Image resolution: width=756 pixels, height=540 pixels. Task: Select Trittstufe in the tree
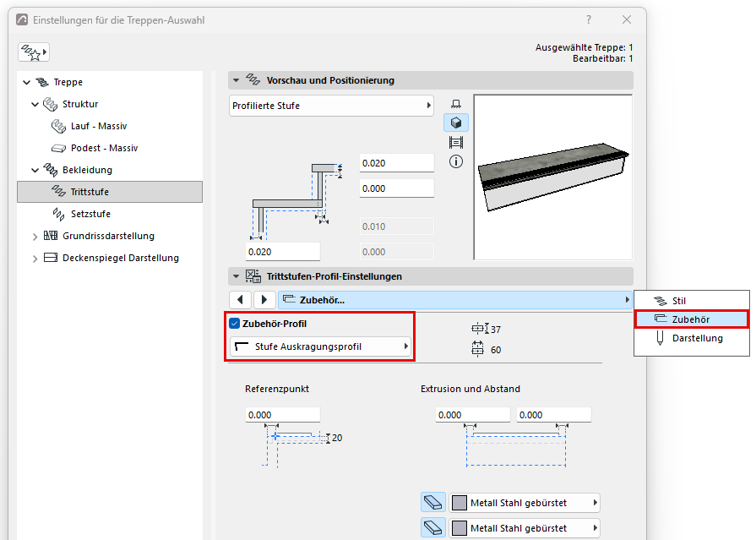coord(110,192)
